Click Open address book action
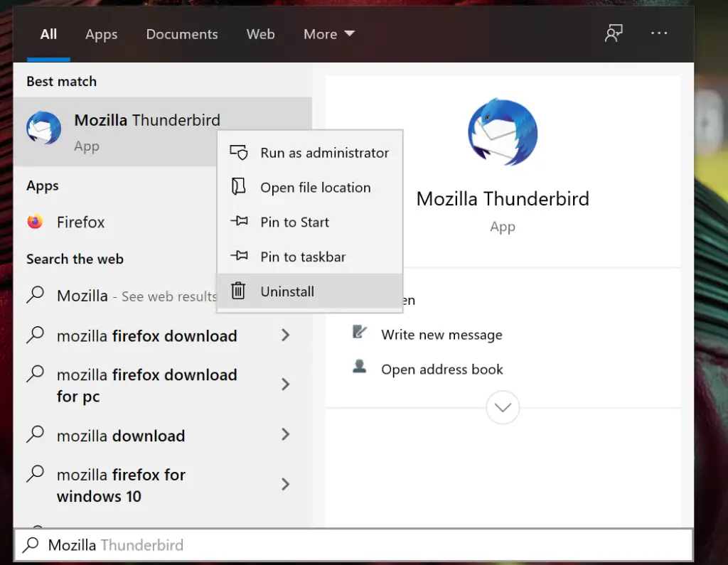Viewport: 728px width, 565px height. (x=441, y=369)
